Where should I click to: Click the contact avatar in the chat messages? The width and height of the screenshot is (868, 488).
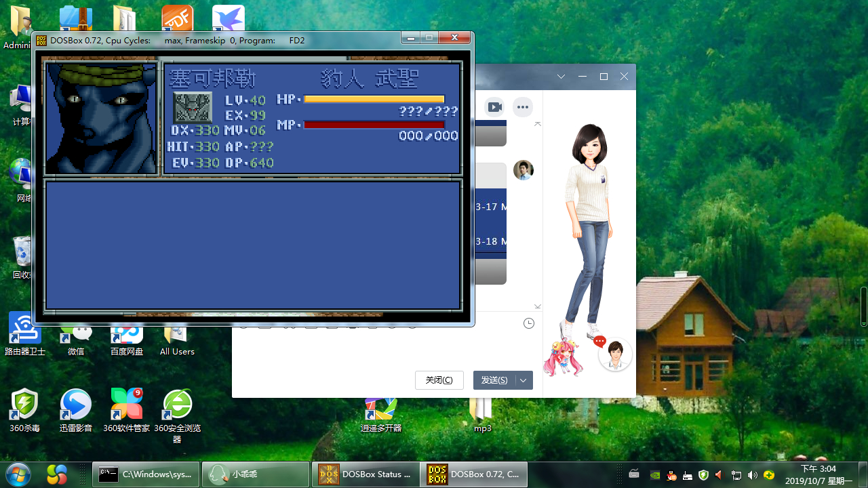524,169
